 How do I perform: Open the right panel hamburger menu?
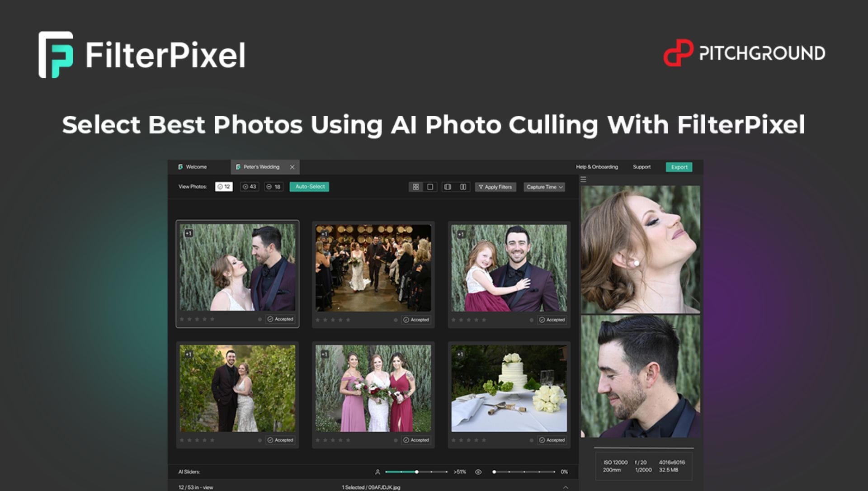pos(583,179)
